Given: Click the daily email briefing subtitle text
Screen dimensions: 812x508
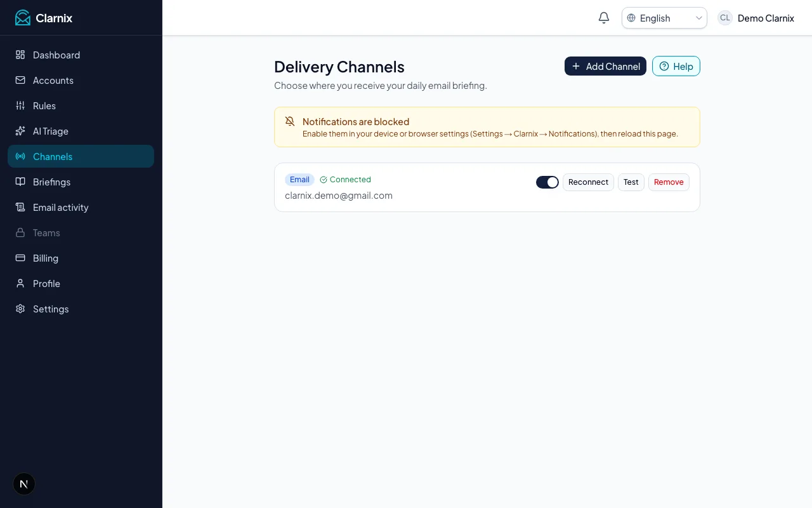Looking at the screenshot, I should 381,86.
